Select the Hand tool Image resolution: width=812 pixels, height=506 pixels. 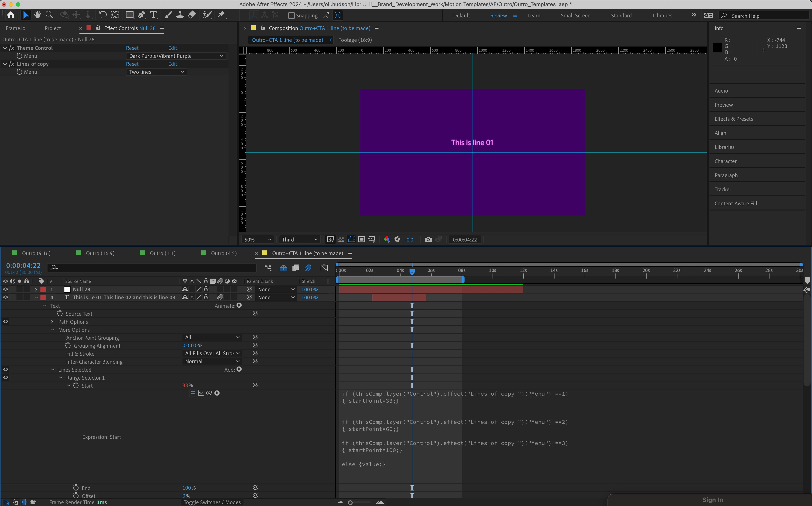(37, 15)
